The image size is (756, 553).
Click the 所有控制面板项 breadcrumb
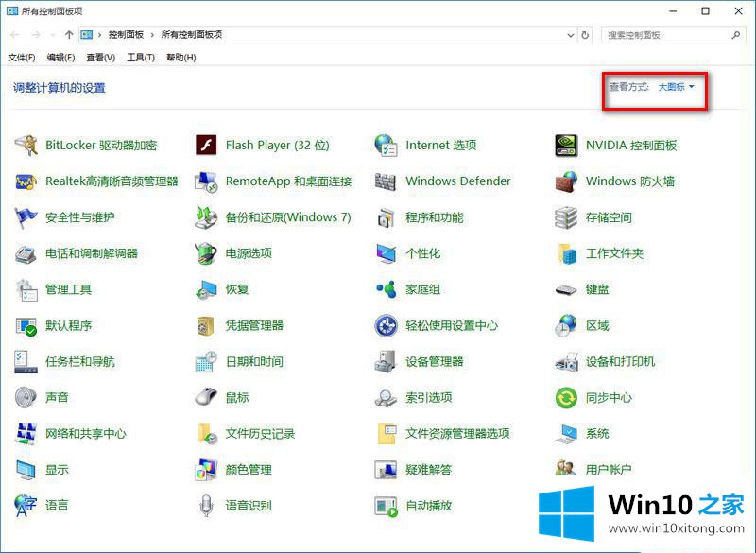192,35
